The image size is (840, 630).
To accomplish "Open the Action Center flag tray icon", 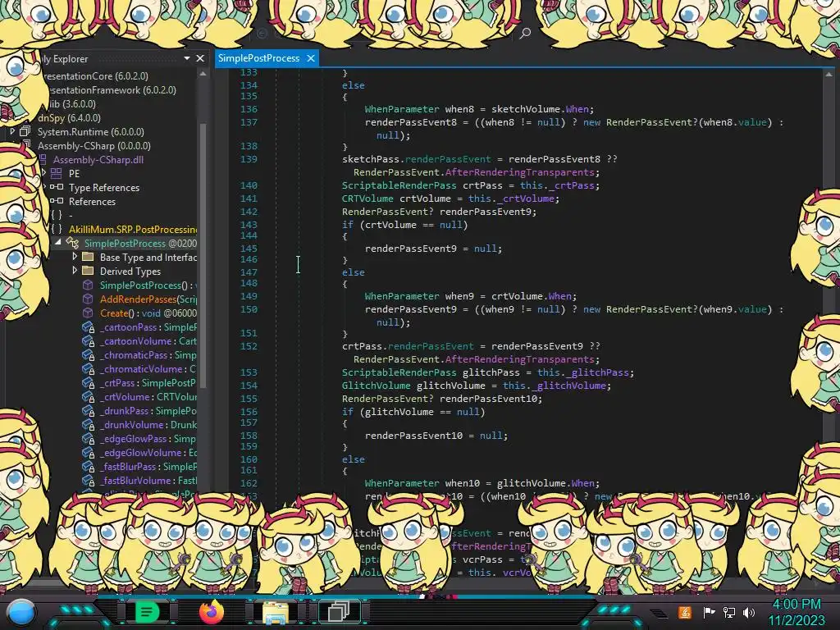I will coord(709,612).
